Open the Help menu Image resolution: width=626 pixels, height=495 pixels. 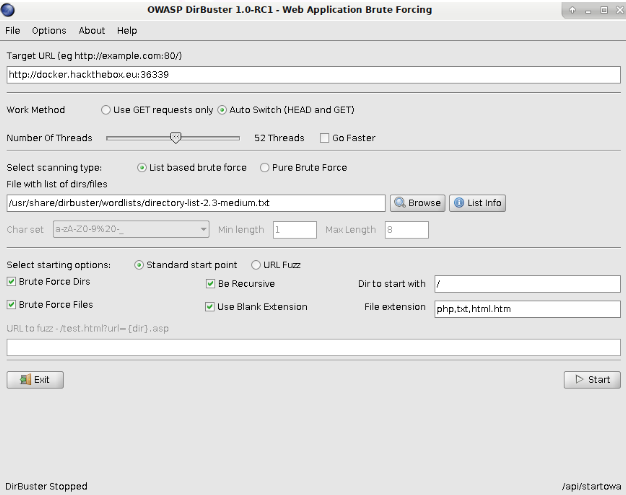coord(127,31)
